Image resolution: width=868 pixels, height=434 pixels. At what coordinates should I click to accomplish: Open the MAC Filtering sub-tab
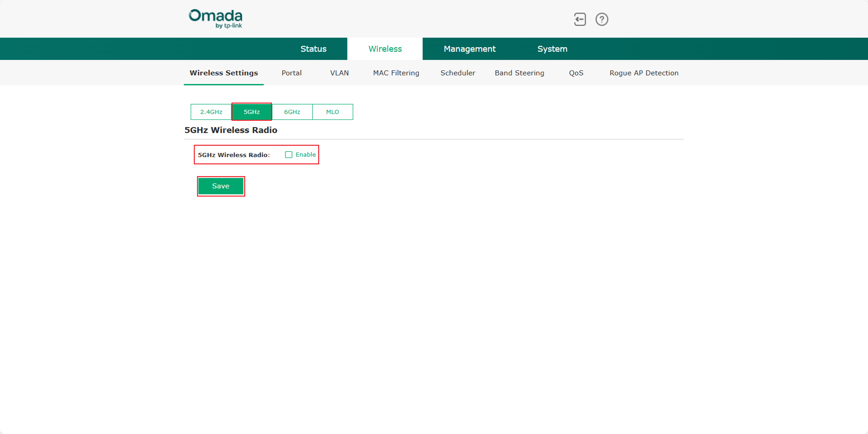point(396,73)
